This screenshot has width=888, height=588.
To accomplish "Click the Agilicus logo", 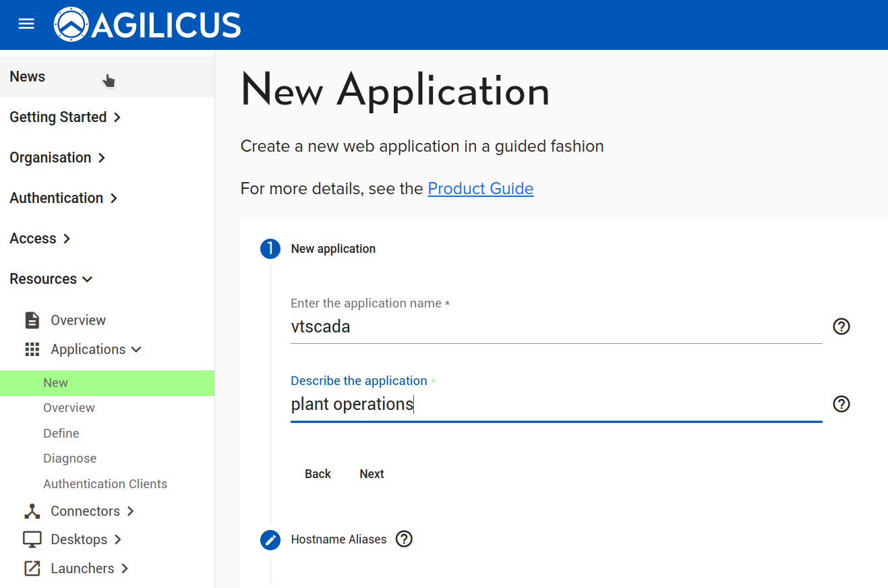I will (147, 25).
